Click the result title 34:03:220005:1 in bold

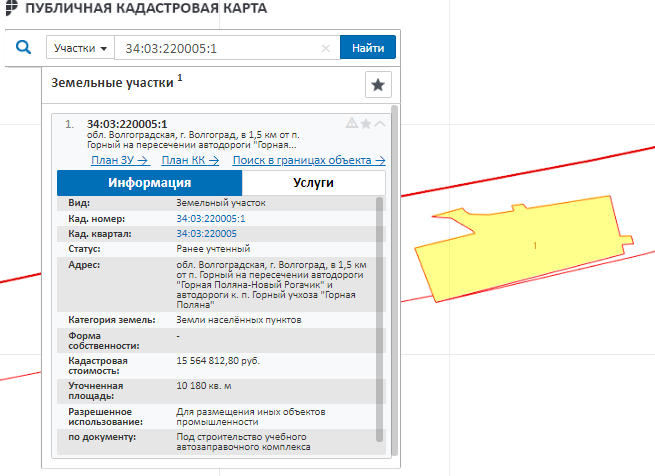pyautogui.click(x=127, y=124)
